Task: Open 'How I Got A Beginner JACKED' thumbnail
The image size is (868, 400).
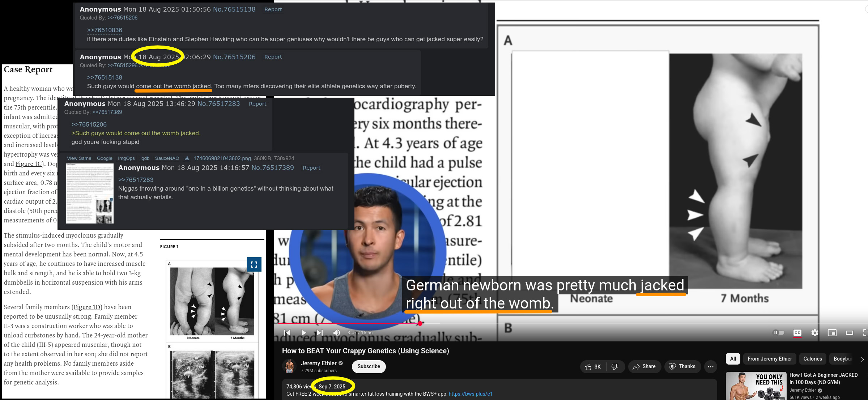Action: (756, 386)
